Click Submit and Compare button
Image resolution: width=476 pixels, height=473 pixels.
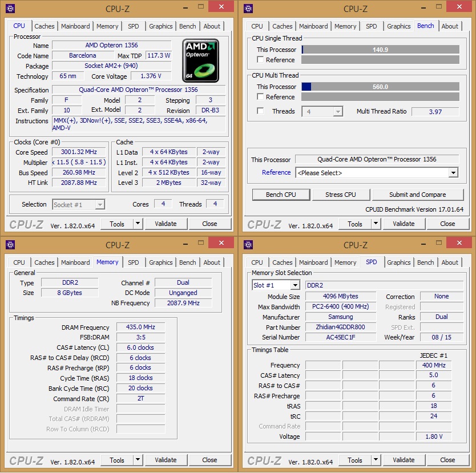(418, 195)
